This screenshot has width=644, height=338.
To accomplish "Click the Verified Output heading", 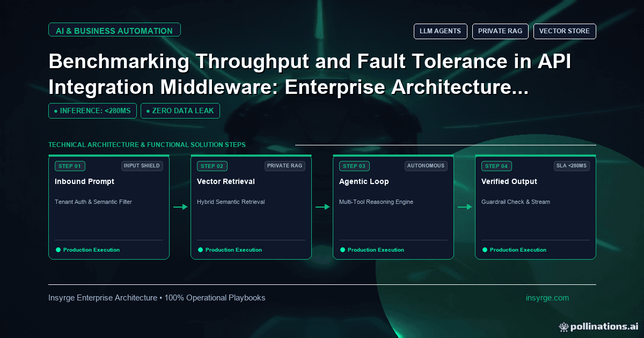I will (509, 181).
